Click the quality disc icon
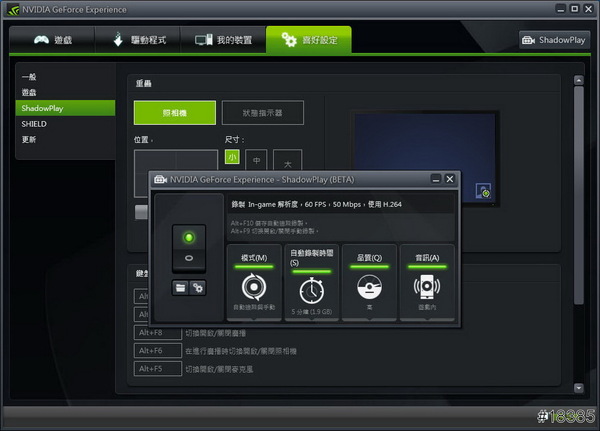Image resolution: width=600 pixels, height=431 pixels. pyautogui.click(x=370, y=288)
